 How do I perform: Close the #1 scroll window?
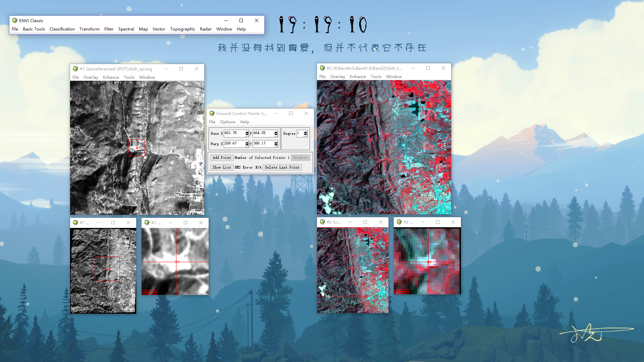click(x=128, y=223)
